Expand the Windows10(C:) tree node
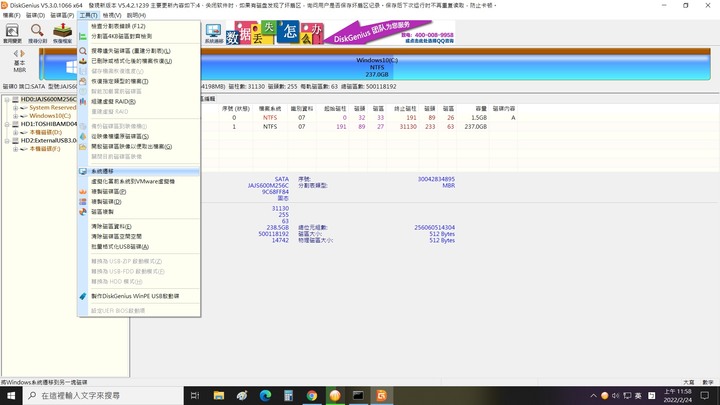Viewport: 720px width, 405px height. coord(15,116)
